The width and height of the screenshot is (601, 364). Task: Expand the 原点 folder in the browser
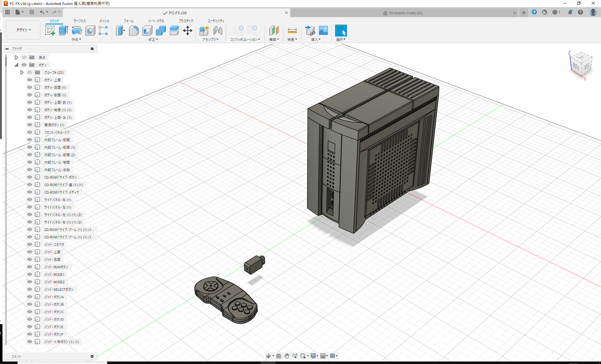coord(16,57)
